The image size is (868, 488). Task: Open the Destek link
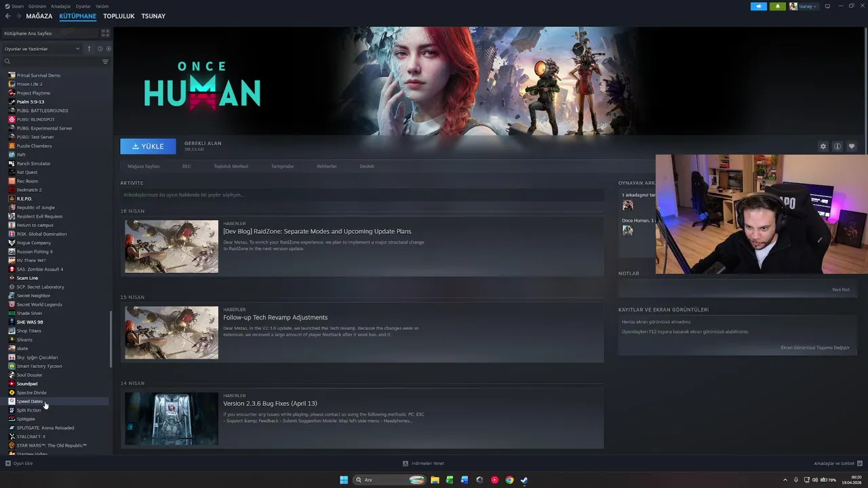click(367, 166)
